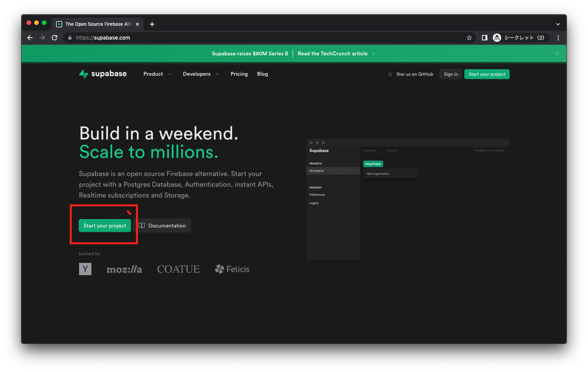Viewport: 588px width, 372px height.
Task: Click the 'backed by' label
Action: 89,254
